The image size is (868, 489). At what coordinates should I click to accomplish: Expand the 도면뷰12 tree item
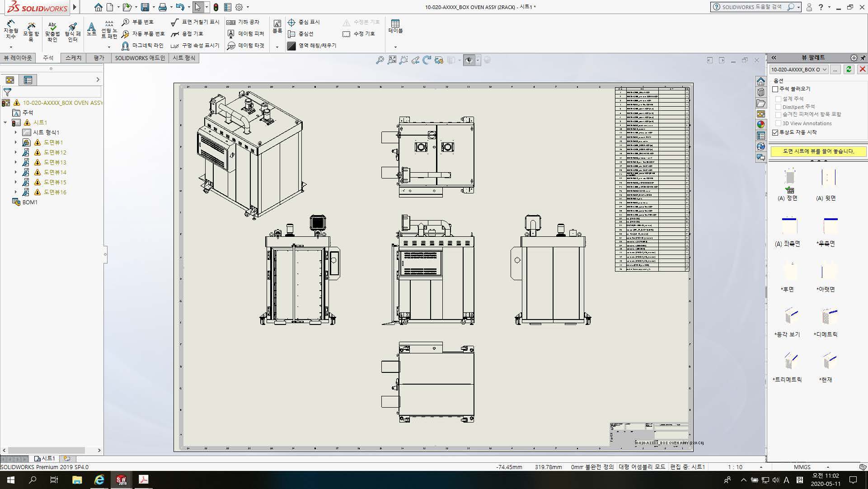point(15,152)
